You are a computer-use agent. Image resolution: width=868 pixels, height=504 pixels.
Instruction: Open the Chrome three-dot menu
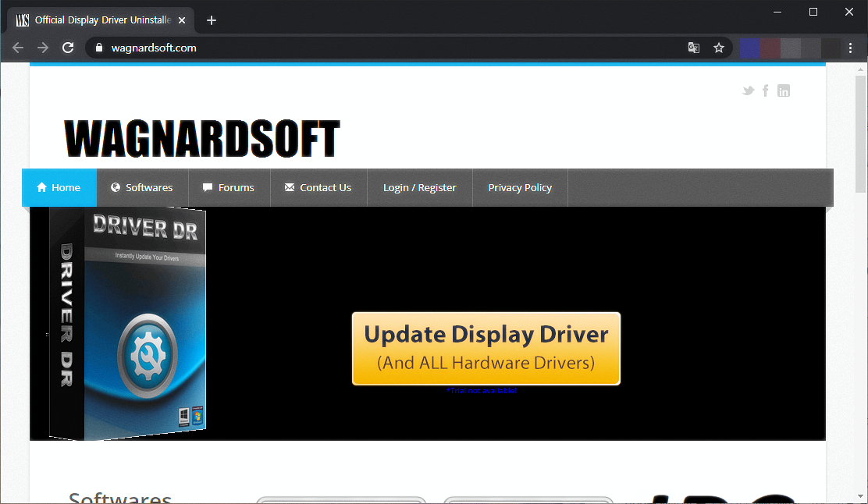pyautogui.click(x=850, y=48)
